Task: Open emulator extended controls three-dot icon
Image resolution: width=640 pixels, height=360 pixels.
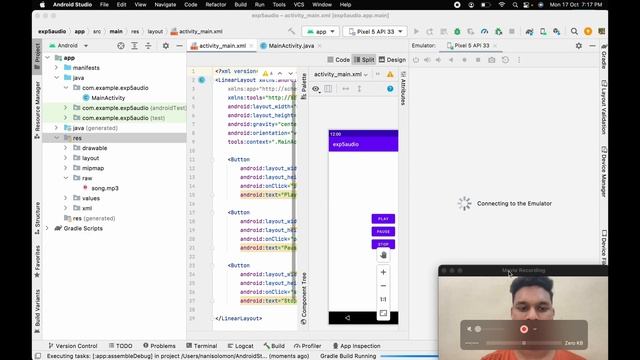Action: click(x=519, y=60)
